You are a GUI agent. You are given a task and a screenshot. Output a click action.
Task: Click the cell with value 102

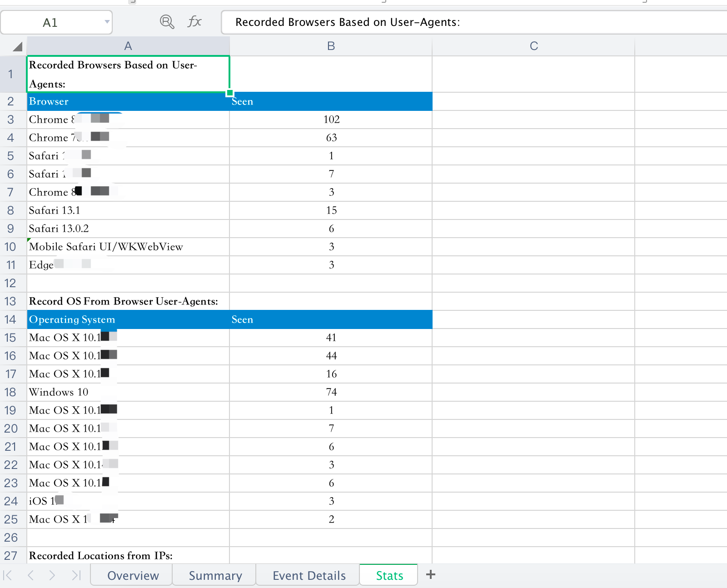331,120
